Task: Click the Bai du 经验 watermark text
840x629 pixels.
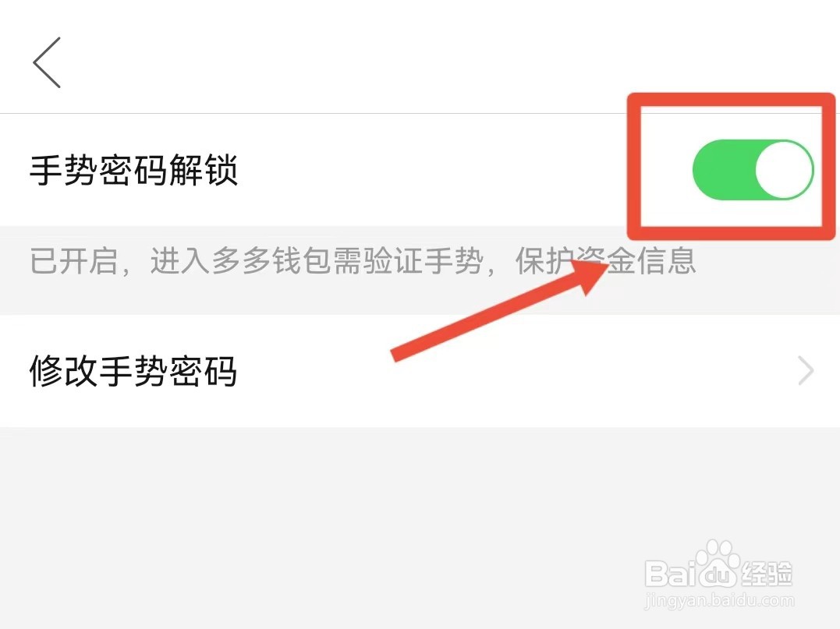Action: click(x=719, y=573)
